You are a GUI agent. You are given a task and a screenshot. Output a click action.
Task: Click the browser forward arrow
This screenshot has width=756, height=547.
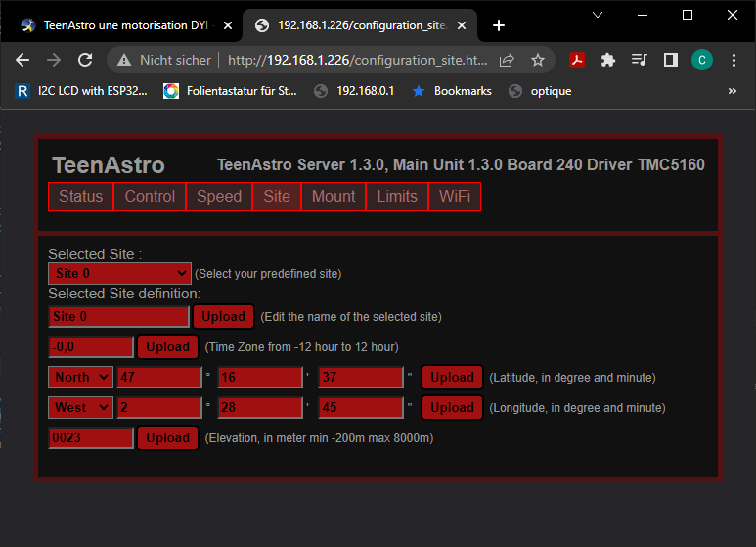point(54,60)
